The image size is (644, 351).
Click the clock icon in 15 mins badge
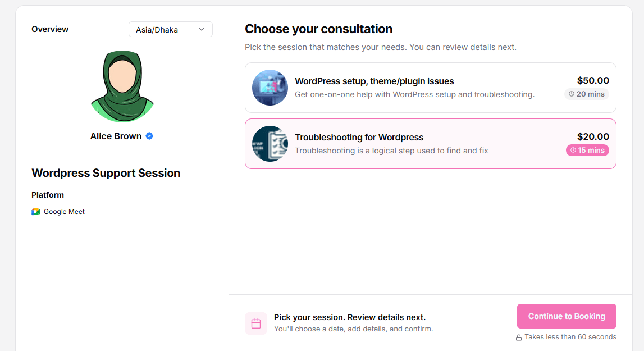point(573,151)
